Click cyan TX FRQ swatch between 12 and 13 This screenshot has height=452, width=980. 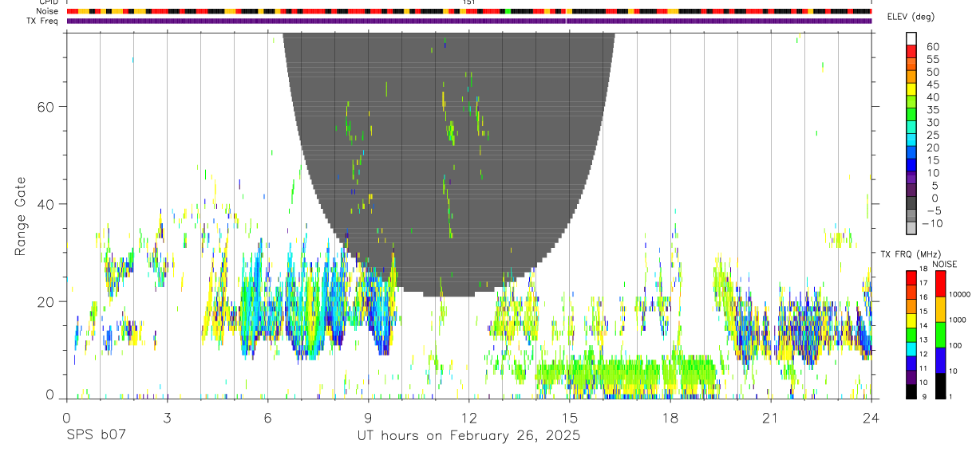click(911, 348)
